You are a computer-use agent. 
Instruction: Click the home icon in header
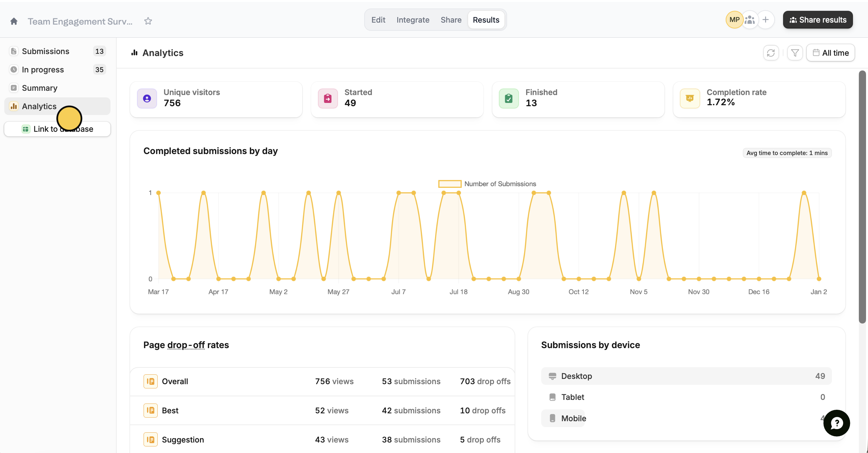[14, 21]
